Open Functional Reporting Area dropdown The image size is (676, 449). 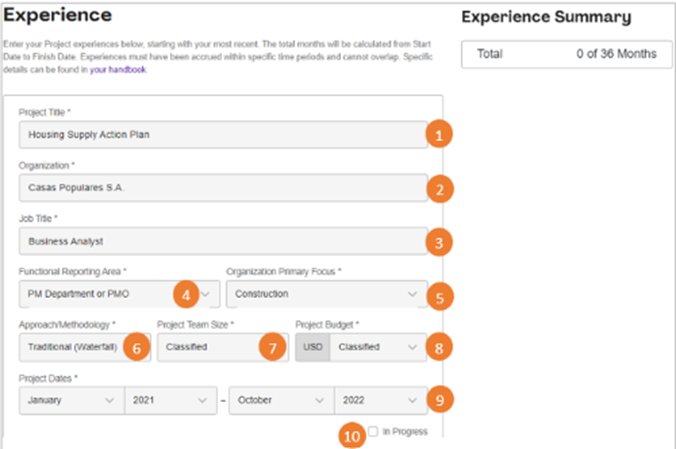pyautogui.click(x=118, y=294)
